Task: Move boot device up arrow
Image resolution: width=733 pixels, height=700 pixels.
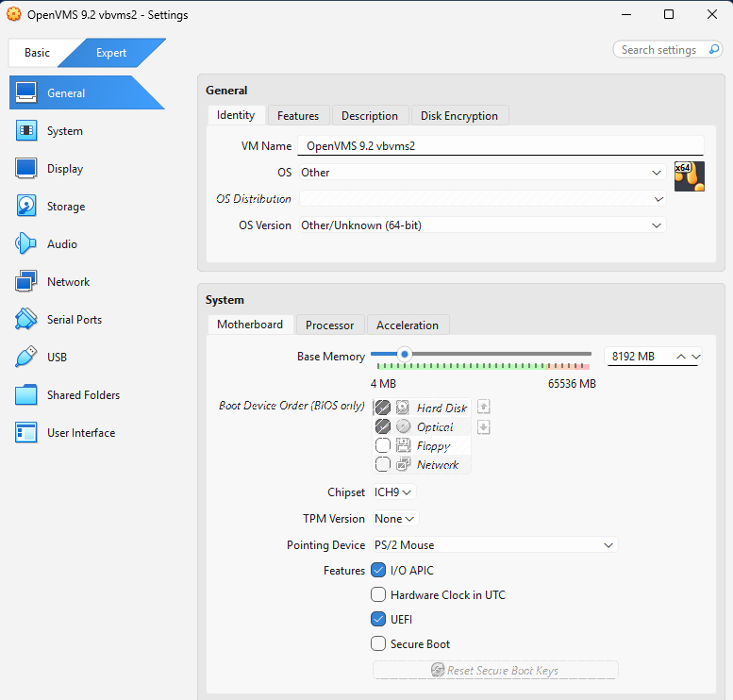Action: [483, 407]
